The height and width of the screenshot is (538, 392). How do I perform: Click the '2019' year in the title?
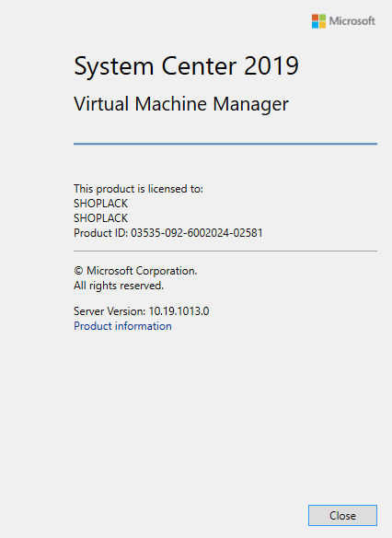(x=271, y=65)
